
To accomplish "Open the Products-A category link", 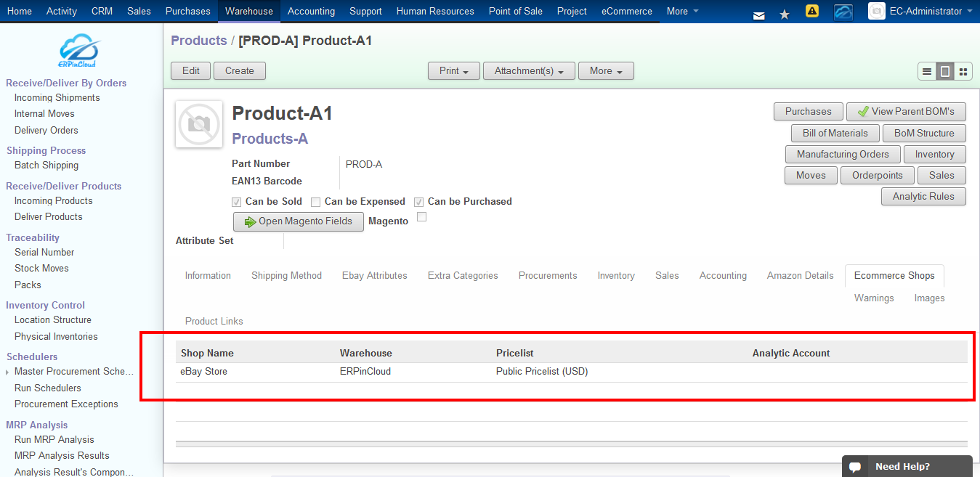I will coord(270,139).
